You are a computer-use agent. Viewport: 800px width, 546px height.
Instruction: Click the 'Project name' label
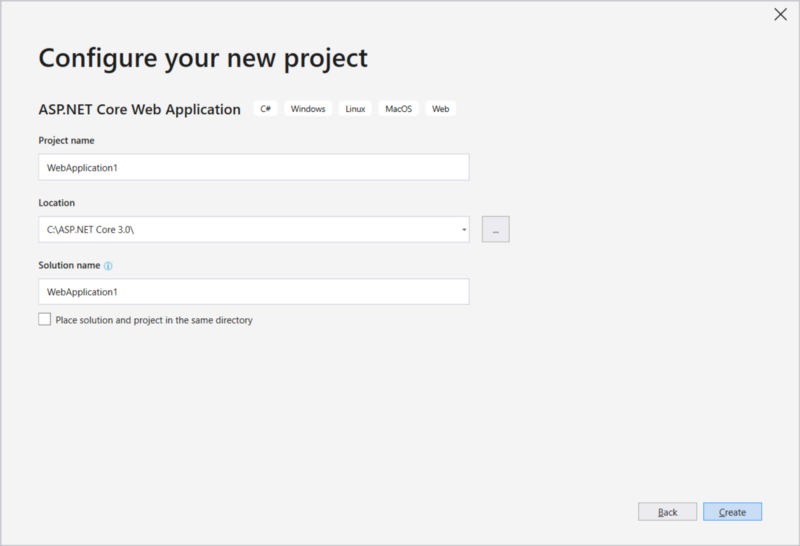pyautogui.click(x=66, y=141)
